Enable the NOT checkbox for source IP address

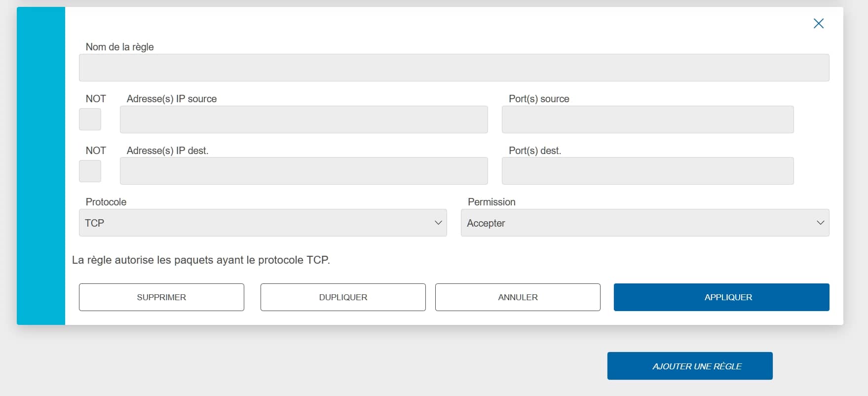90,119
